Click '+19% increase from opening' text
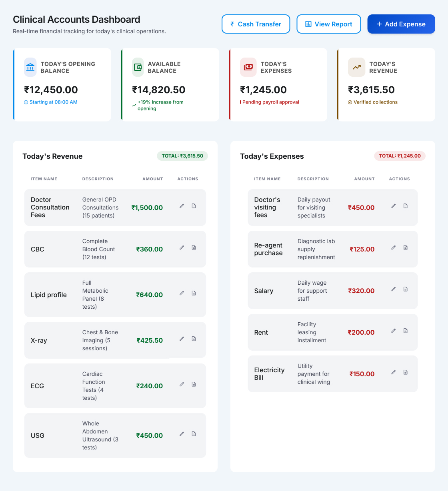The width and height of the screenshot is (448, 491). coord(160,105)
